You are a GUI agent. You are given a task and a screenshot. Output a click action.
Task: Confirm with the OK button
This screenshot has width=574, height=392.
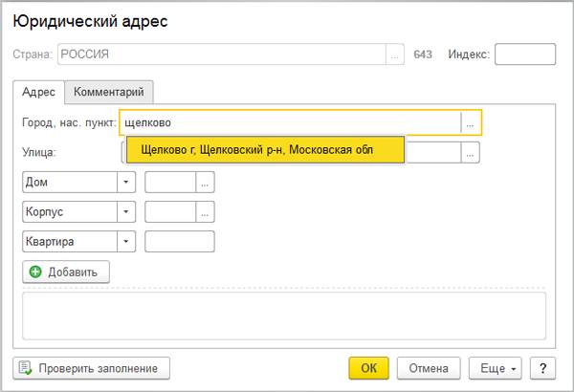pyautogui.click(x=368, y=368)
